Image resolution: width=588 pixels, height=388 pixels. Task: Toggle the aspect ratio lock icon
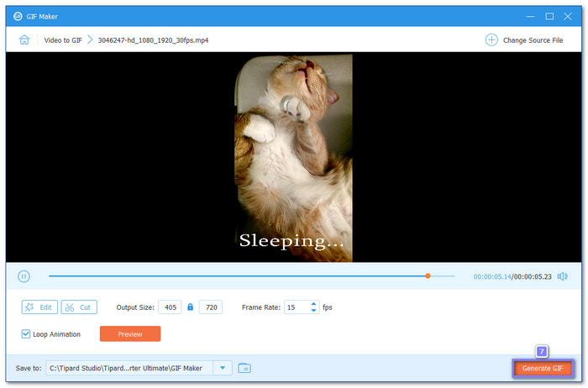pyautogui.click(x=190, y=307)
